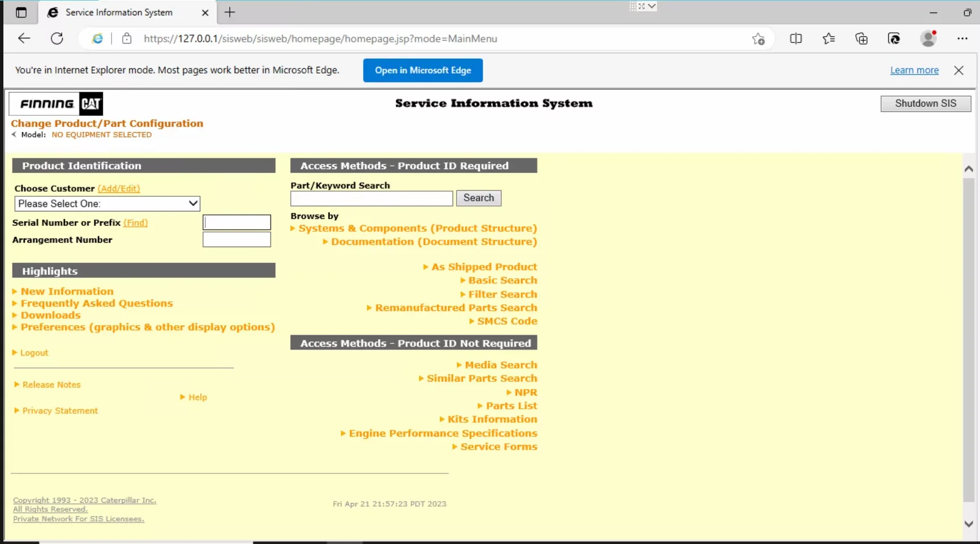
Task: Open the tab actions menu icon
Action: 21,12
